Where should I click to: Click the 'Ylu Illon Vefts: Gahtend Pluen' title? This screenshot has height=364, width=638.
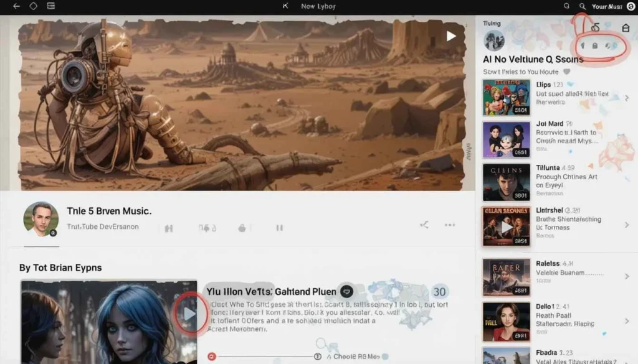[271, 292]
